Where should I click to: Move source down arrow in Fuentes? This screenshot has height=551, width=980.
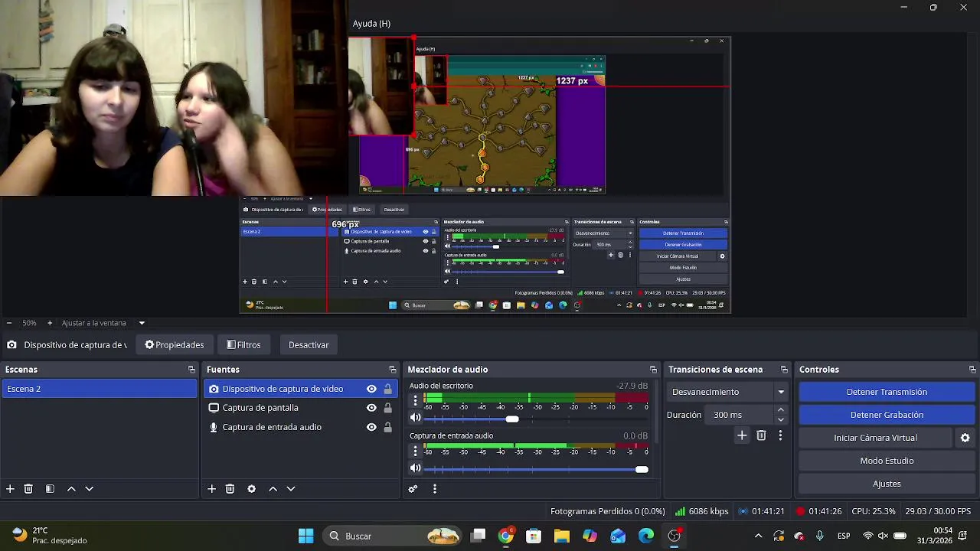point(291,489)
